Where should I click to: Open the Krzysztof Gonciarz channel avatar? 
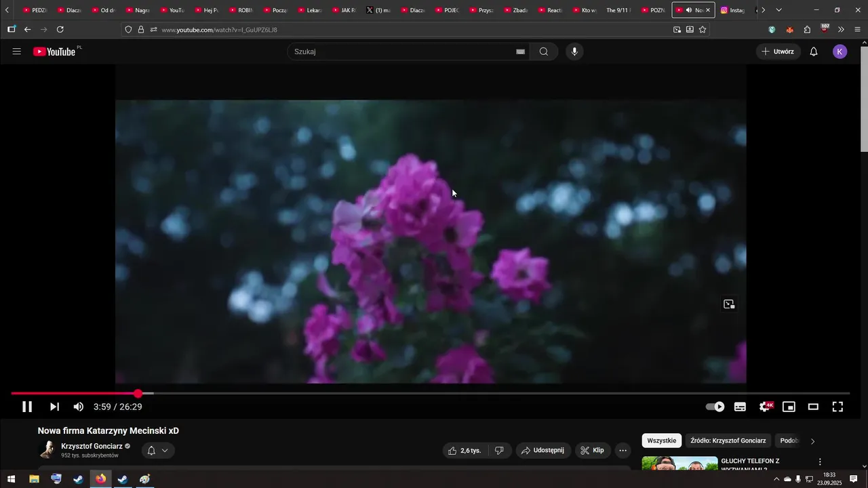tap(47, 450)
